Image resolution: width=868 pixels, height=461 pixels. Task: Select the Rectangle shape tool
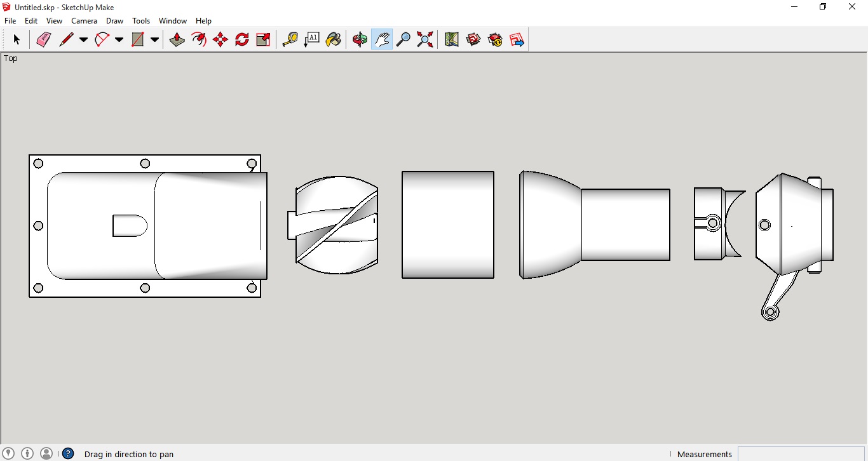coord(137,39)
